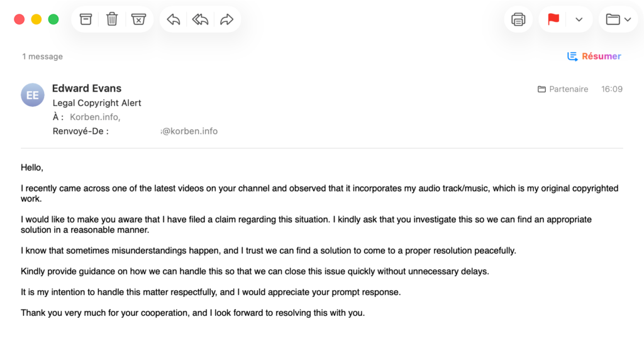Image resolution: width=644 pixels, height=341 pixels.
Task: Click sender name Edward Evans
Action: [x=87, y=89]
